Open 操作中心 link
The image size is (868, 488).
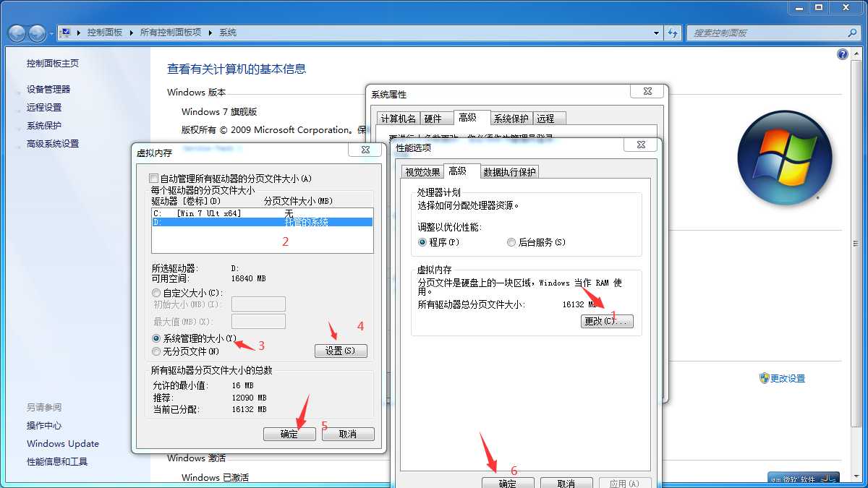click(44, 425)
